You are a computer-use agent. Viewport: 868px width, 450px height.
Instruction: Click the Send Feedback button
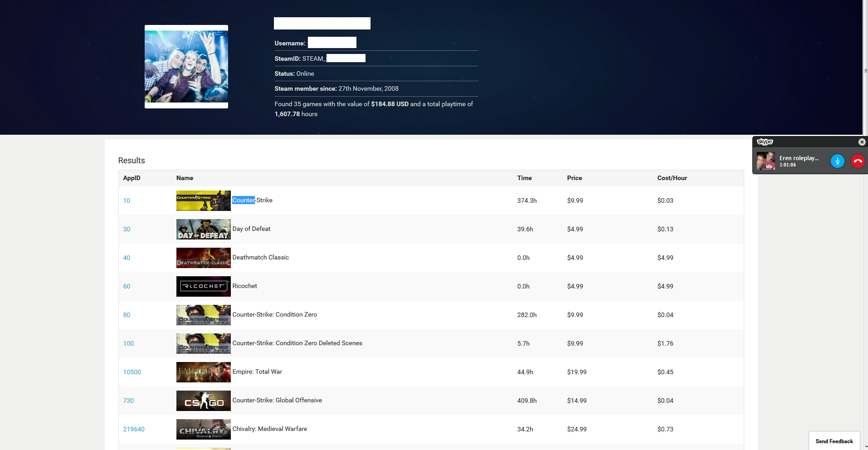(x=834, y=441)
